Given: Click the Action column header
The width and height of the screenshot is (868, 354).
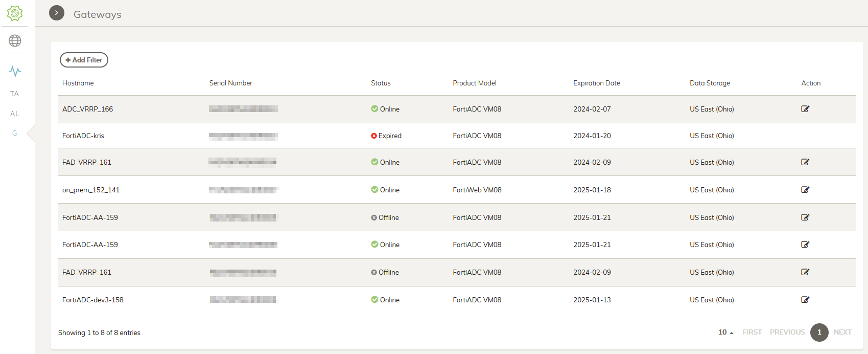Looking at the screenshot, I should click(x=811, y=83).
